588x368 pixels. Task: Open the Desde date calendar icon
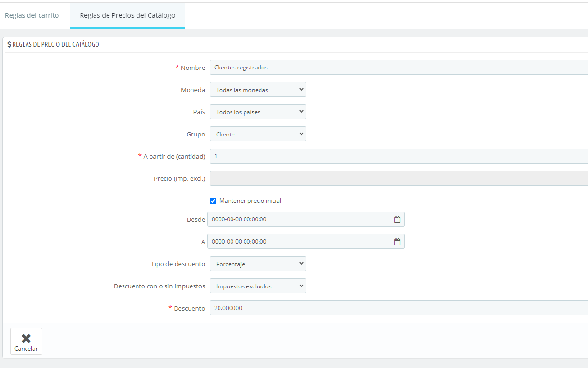(397, 219)
